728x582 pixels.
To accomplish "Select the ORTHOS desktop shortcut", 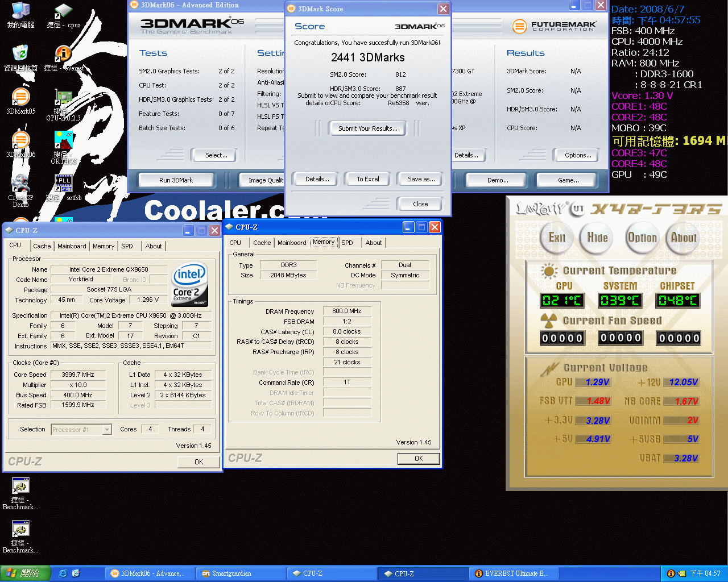I will pos(63,148).
